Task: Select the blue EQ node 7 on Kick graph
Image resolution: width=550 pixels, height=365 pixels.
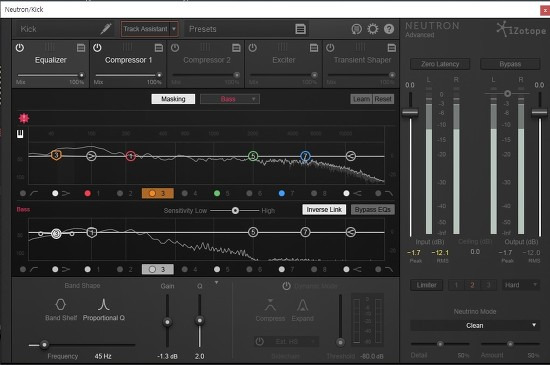Action: pos(306,156)
